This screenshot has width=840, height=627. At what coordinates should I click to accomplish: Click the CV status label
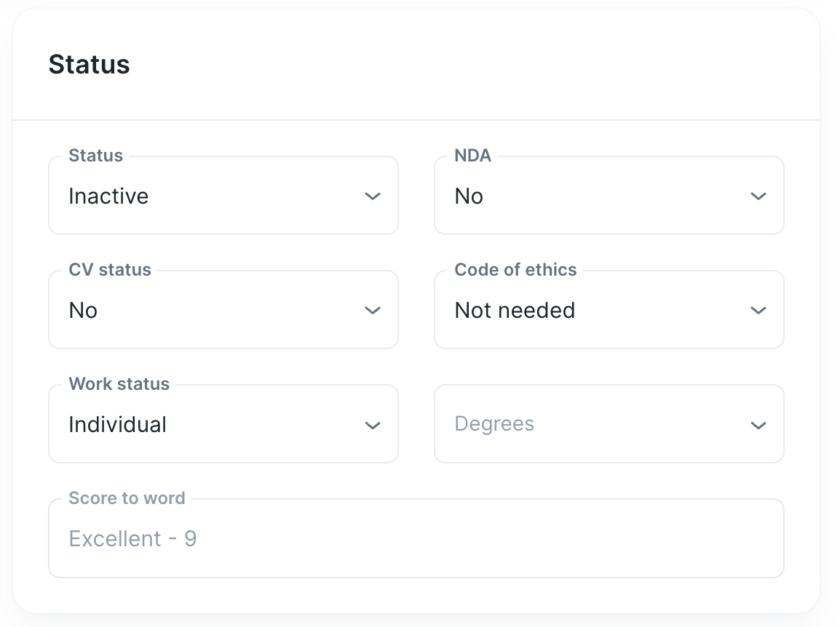pyautogui.click(x=110, y=269)
